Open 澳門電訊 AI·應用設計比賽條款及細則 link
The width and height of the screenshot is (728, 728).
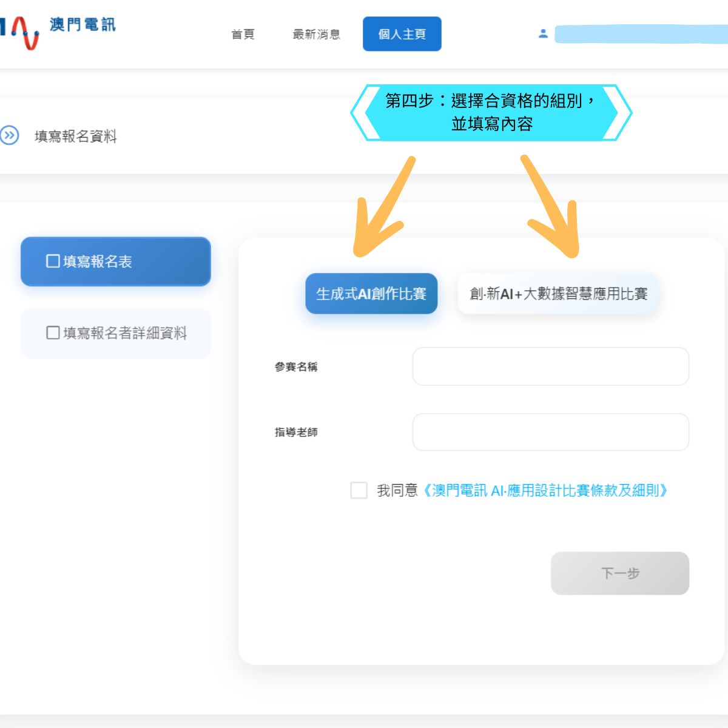pyautogui.click(x=545, y=490)
